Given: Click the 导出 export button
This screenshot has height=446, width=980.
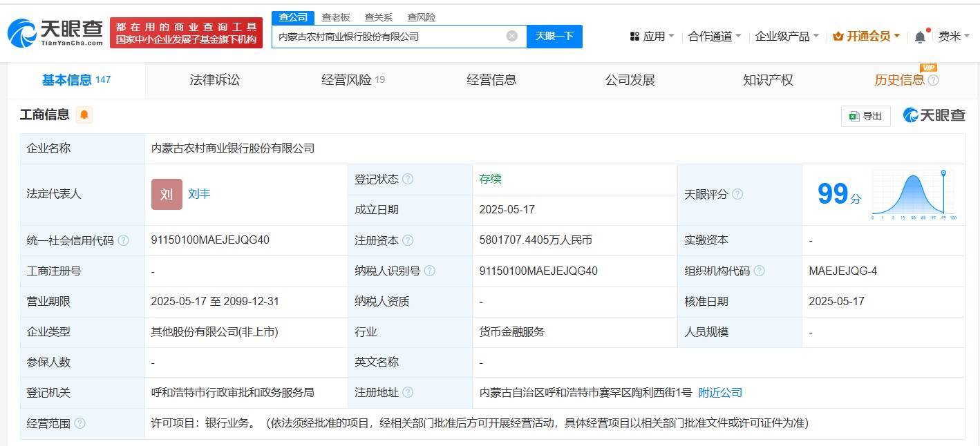Looking at the screenshot, I should point(865,116).
